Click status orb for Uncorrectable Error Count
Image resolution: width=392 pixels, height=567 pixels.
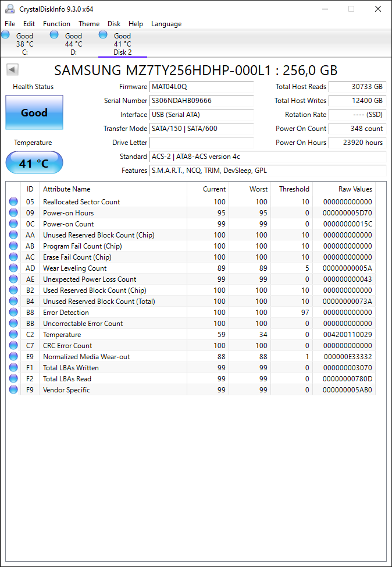[13, 323]
